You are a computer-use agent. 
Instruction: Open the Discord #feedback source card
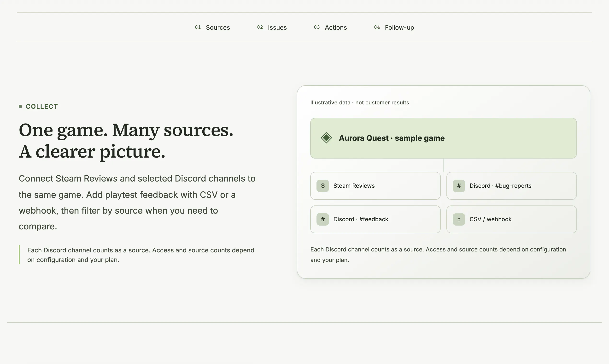pos(375,219)
